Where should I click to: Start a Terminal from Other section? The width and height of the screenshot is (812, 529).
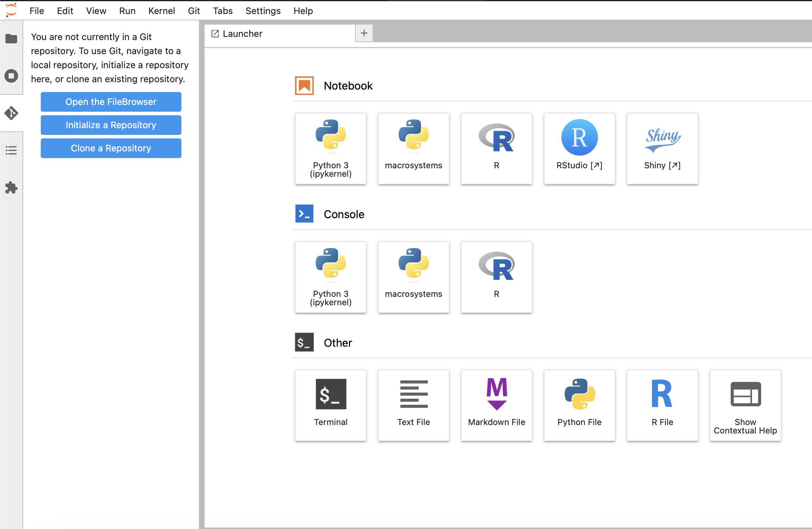[330, 405]
